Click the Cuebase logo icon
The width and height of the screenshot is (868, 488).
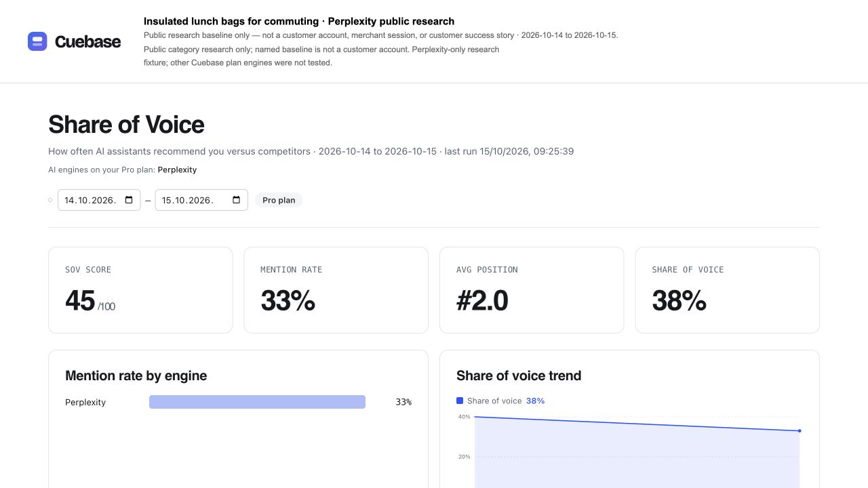pos(37,41)
